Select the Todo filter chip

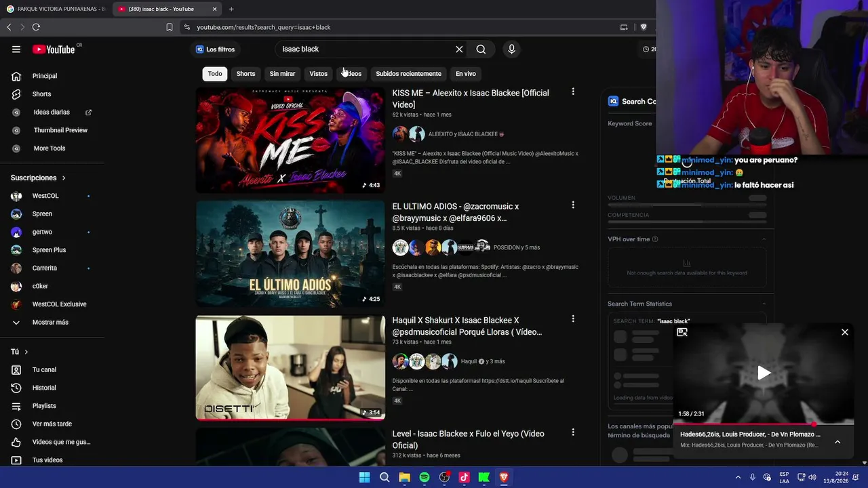coord(215,74)
